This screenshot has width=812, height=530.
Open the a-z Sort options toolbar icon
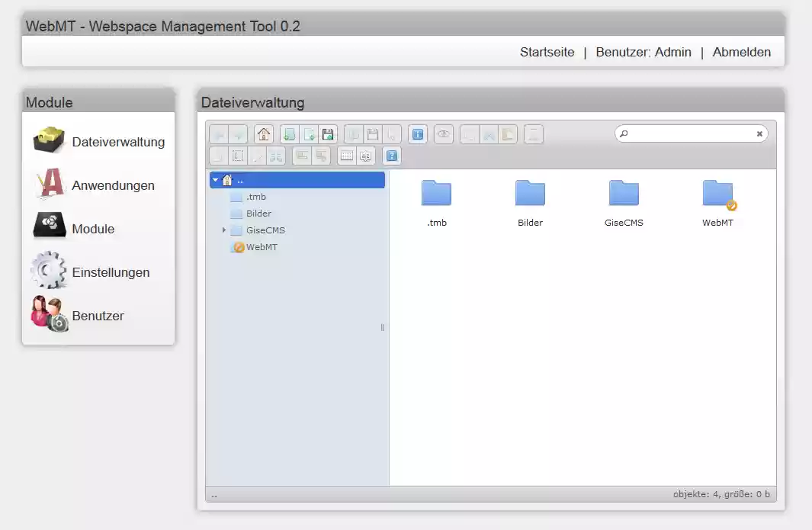366,156
